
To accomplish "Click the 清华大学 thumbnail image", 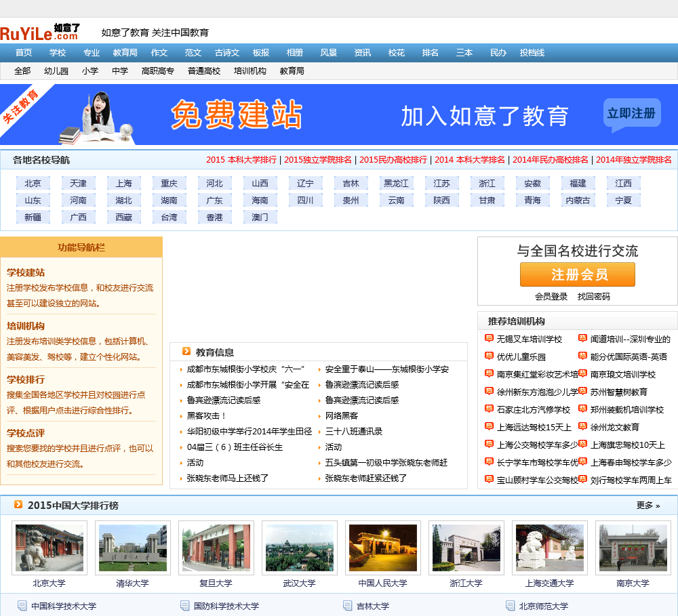I will pos(133,548).
